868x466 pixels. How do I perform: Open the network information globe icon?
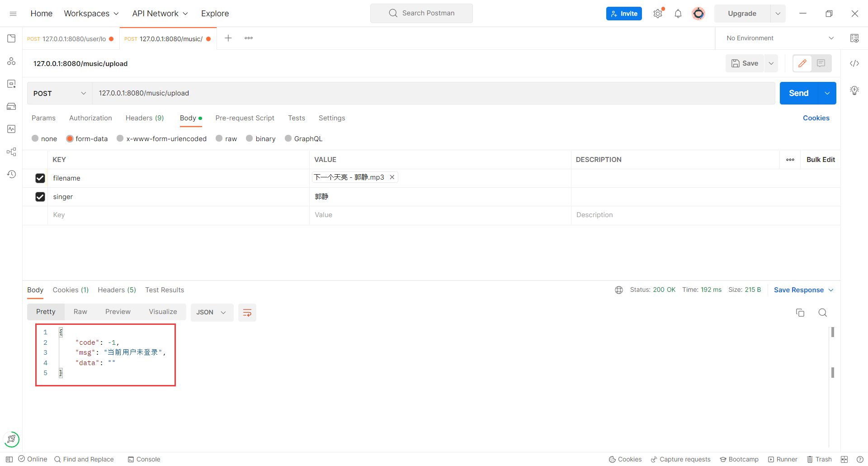[619, 290]
